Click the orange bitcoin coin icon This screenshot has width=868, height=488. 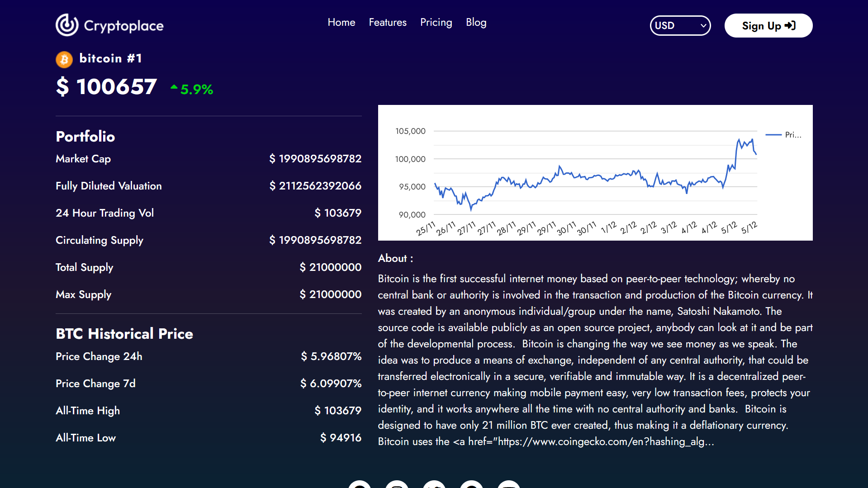(x=64, y=59)
